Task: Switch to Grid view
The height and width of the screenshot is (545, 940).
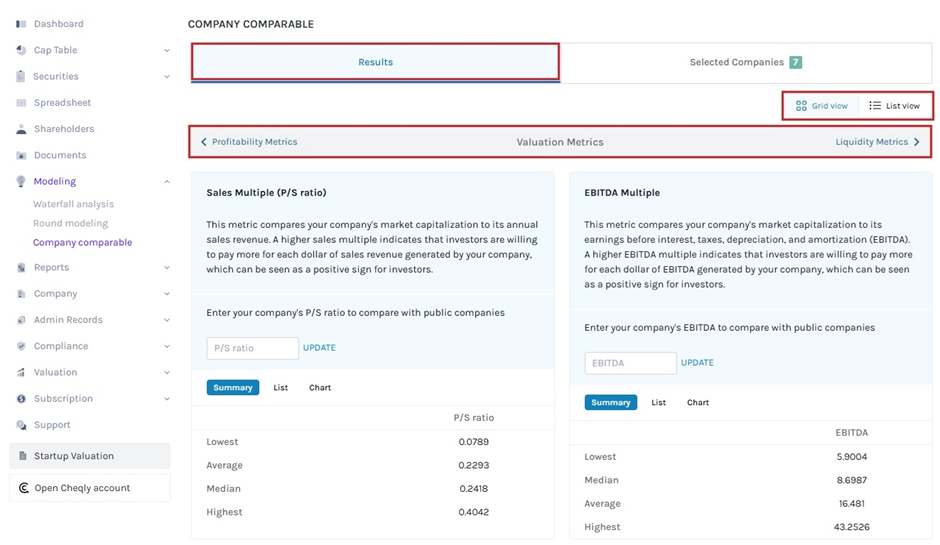Action: point(821,106)
